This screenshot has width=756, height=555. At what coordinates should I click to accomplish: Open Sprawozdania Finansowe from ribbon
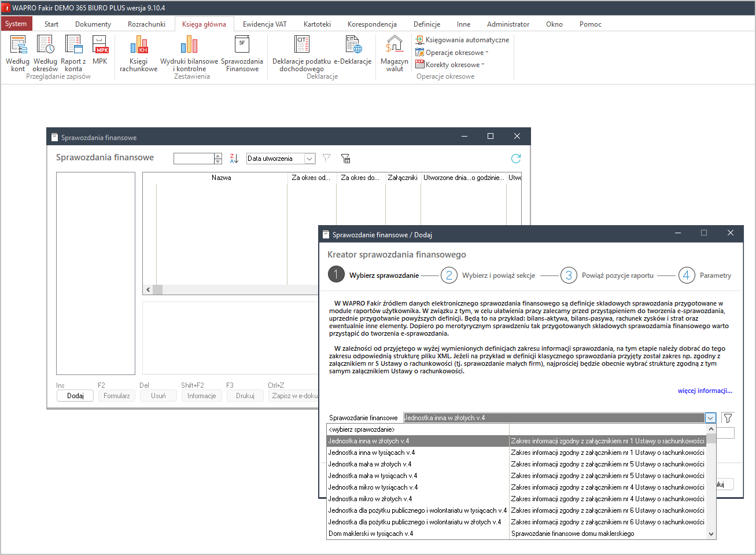(x=242, y=53)
